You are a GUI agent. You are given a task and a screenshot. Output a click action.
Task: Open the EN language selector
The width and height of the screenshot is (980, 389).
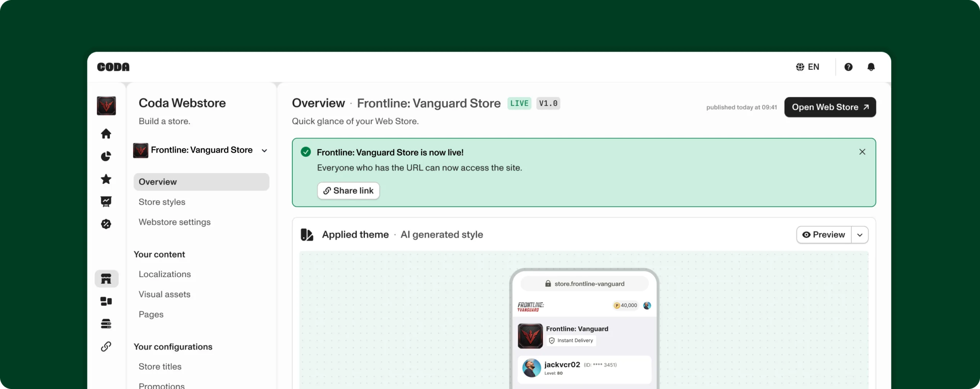(808, 67)
